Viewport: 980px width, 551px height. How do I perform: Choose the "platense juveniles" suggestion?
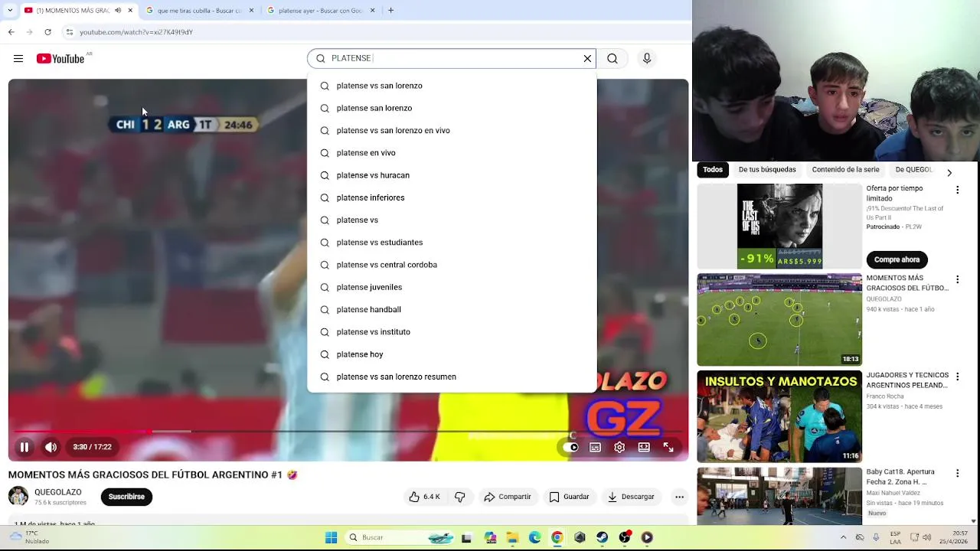[452, 287]
